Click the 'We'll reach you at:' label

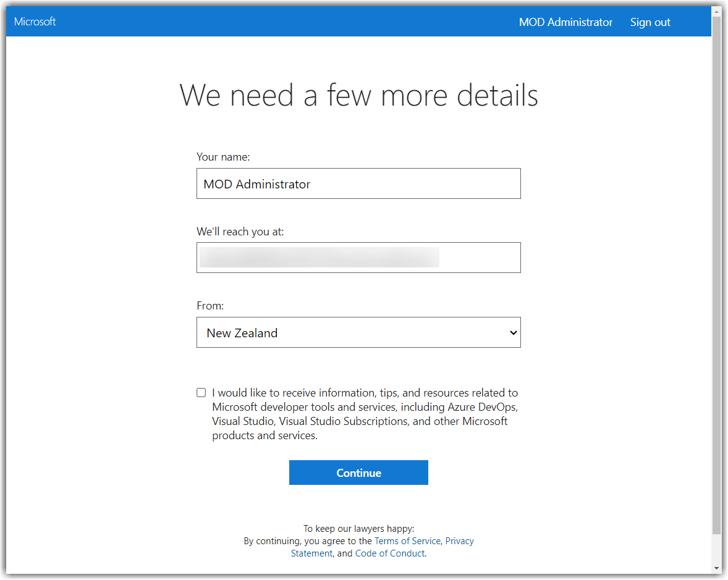240,232
